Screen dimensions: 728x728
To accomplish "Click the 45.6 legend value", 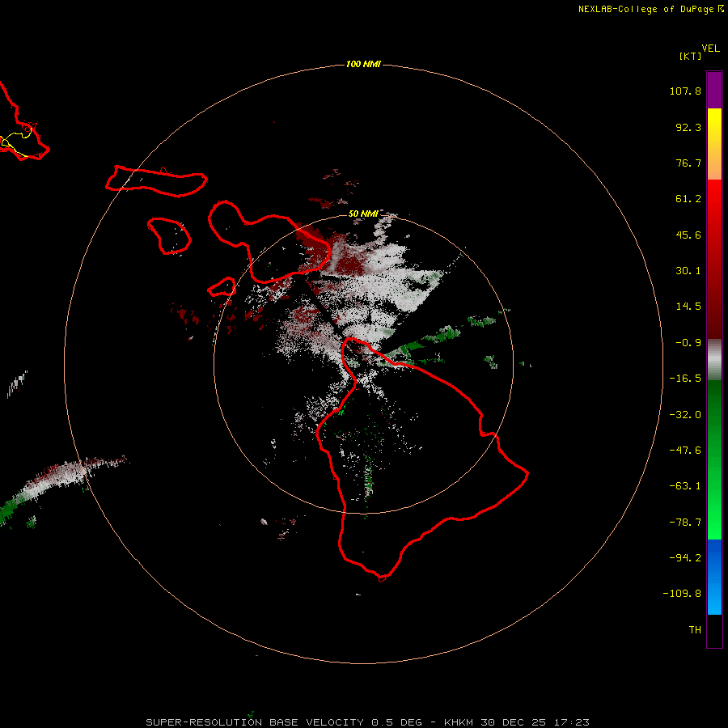I will (x=688, y=235).
